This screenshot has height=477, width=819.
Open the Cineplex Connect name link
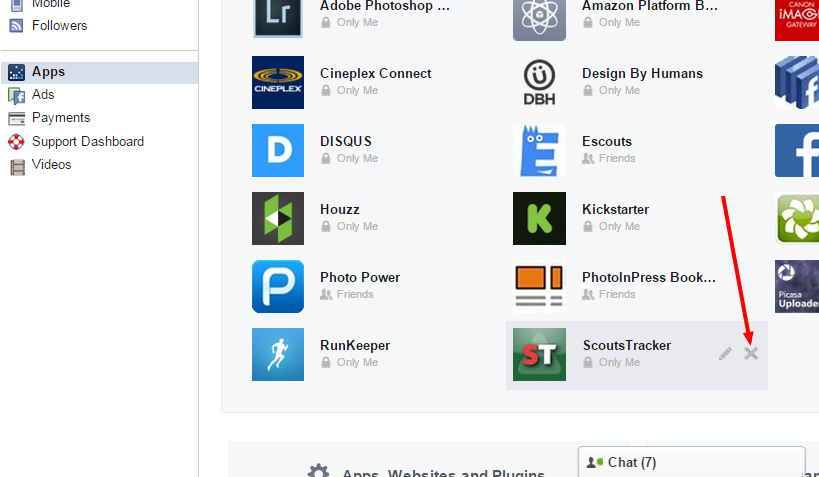(376, 74)
